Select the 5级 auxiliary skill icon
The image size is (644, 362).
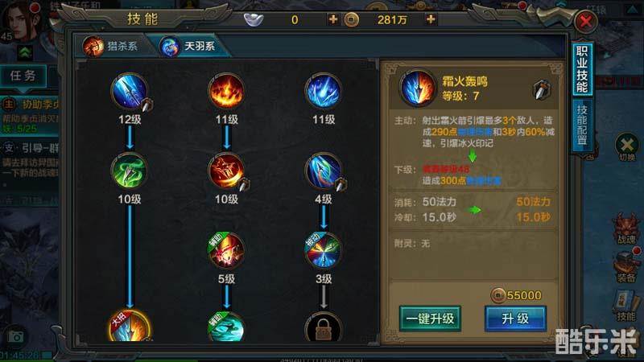coord(226,250)
